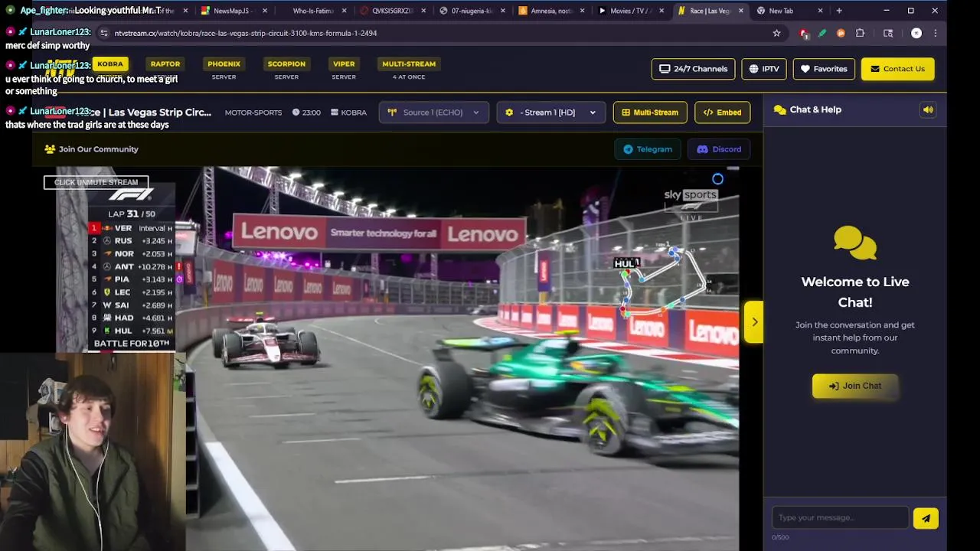Click the browser address bar URL
The image size is (980, 551).
click(245, 33)
